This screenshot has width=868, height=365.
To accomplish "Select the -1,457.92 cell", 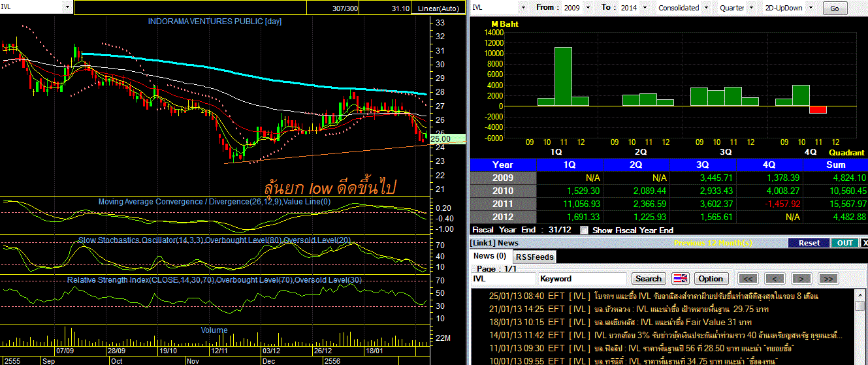I will tap(770, 204).
